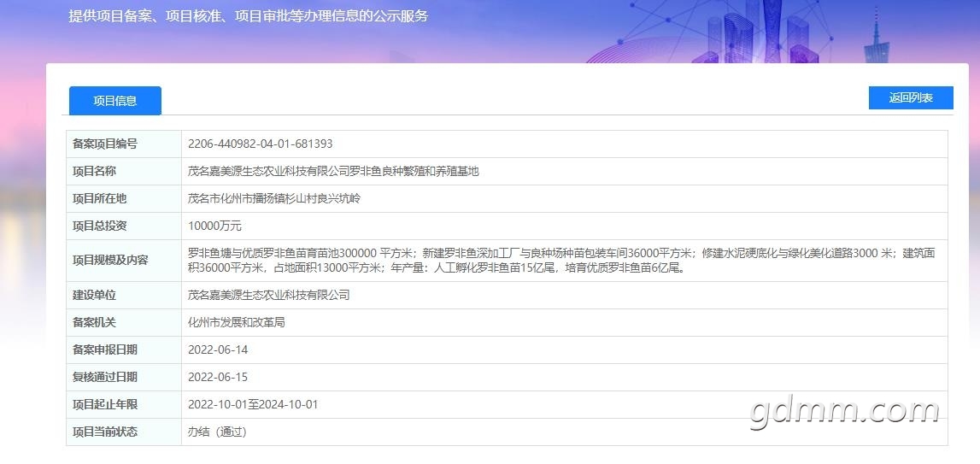
Task: Click the 项目当前状态 label cell
Action: click(x=124, y=432)
